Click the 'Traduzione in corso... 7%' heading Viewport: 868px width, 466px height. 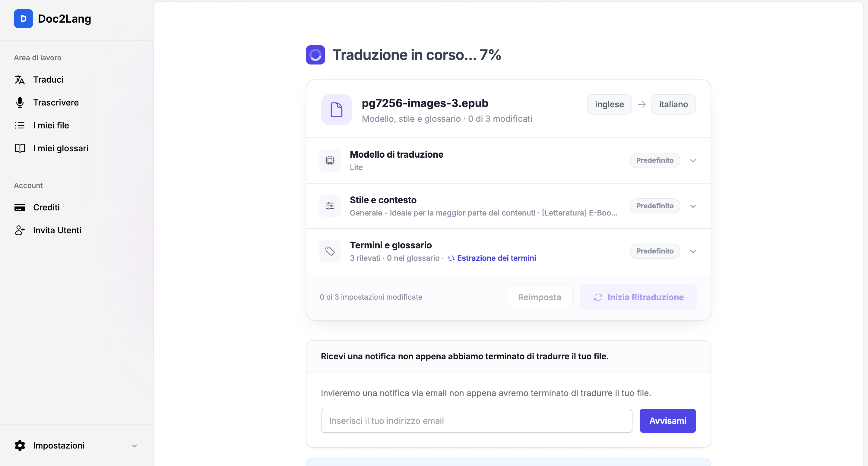[x=417, y=55]
